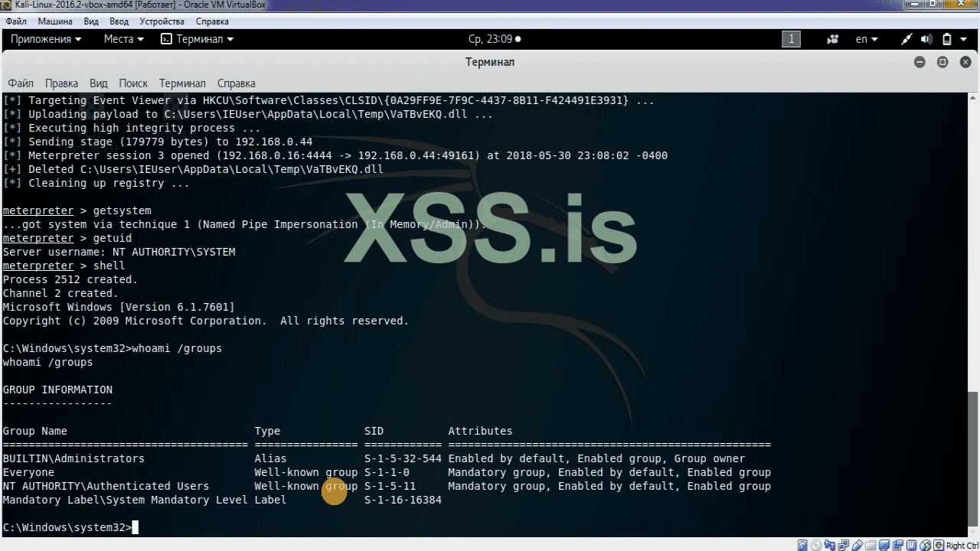980x551 pixels.
Task: Click the workspace 1 indicator
Action: click(791, 39)
